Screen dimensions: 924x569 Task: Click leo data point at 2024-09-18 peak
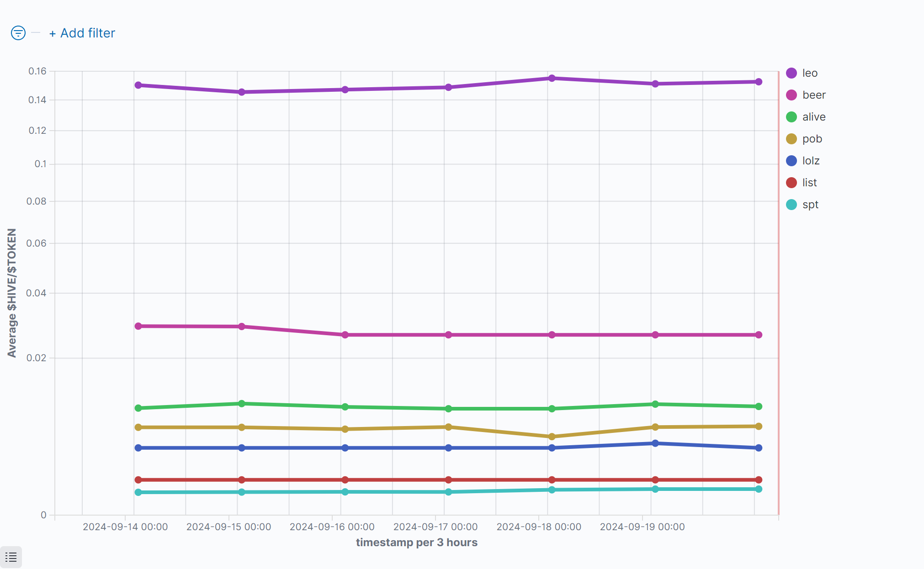pyautogui.click(x=552, y=78)
